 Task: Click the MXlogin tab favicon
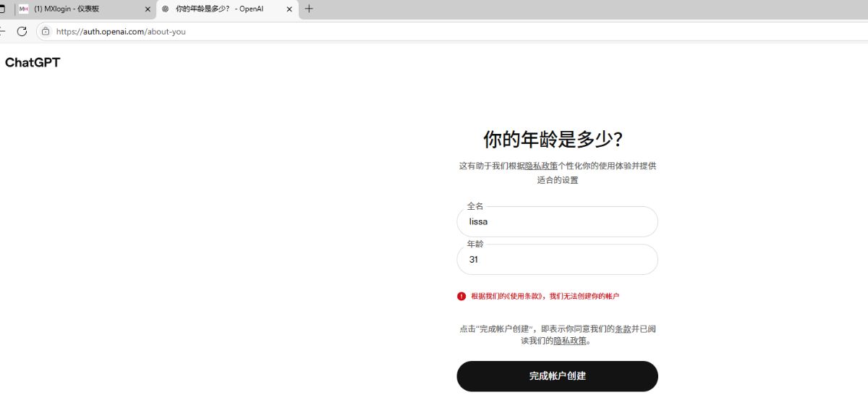[24, 9]
